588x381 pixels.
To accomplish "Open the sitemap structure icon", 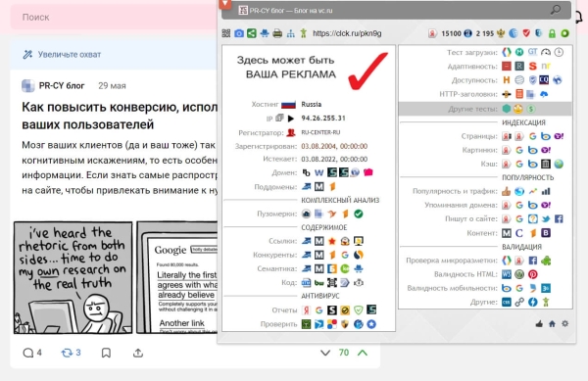I will tap(291, 33).
